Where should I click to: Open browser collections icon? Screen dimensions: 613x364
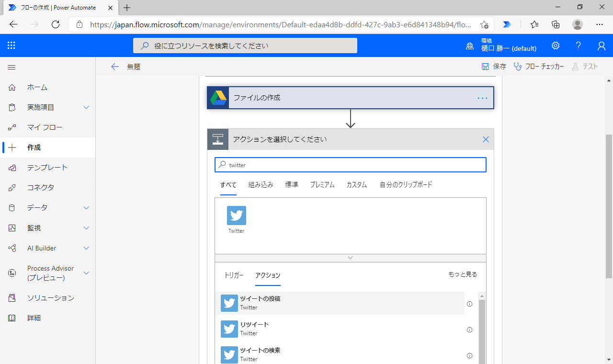tap(556, 24)
